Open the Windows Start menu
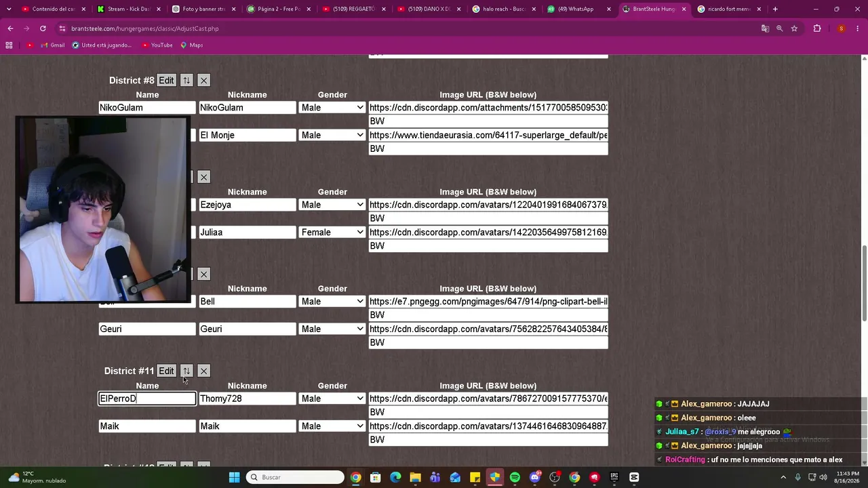This screenshot has height=488, width=868. click(234, 477)
